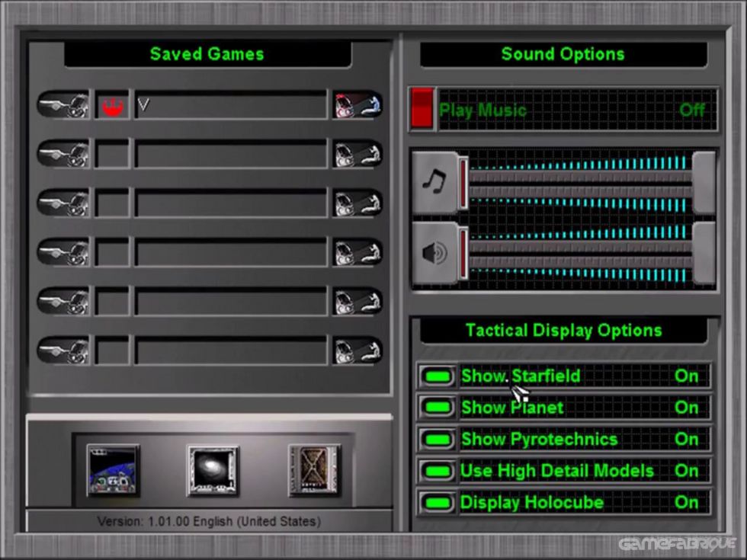Click the ship icon on the second saved game row
The image size is (747, 560).
click(63, 153)
